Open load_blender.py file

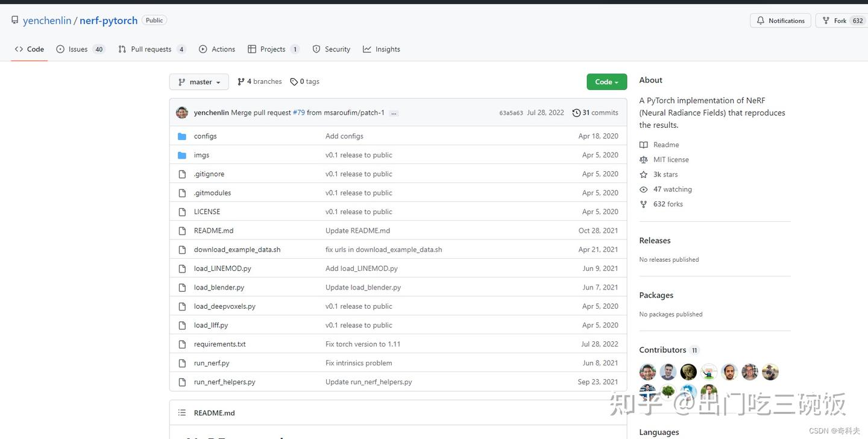tap(219, 288)
